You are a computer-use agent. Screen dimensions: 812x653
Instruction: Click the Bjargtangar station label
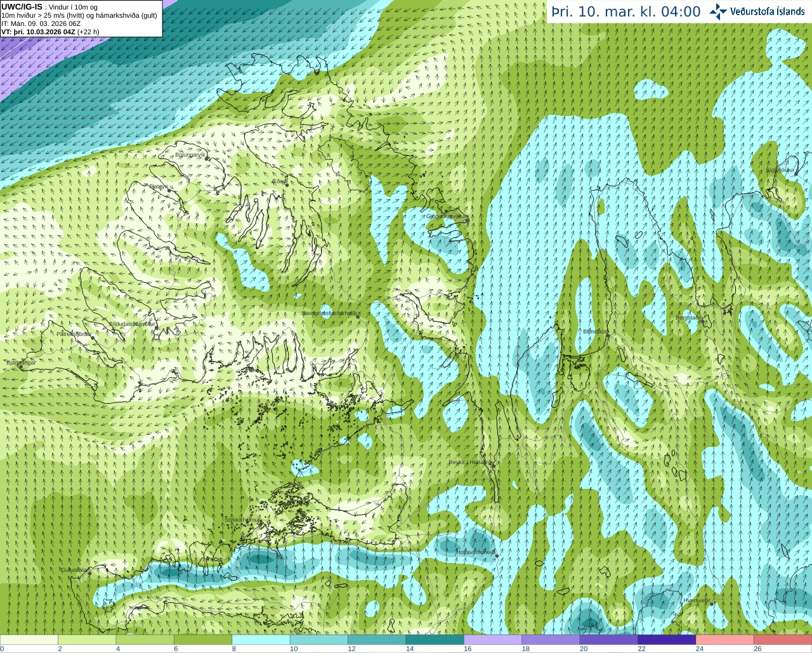click(x=21, y=363)
